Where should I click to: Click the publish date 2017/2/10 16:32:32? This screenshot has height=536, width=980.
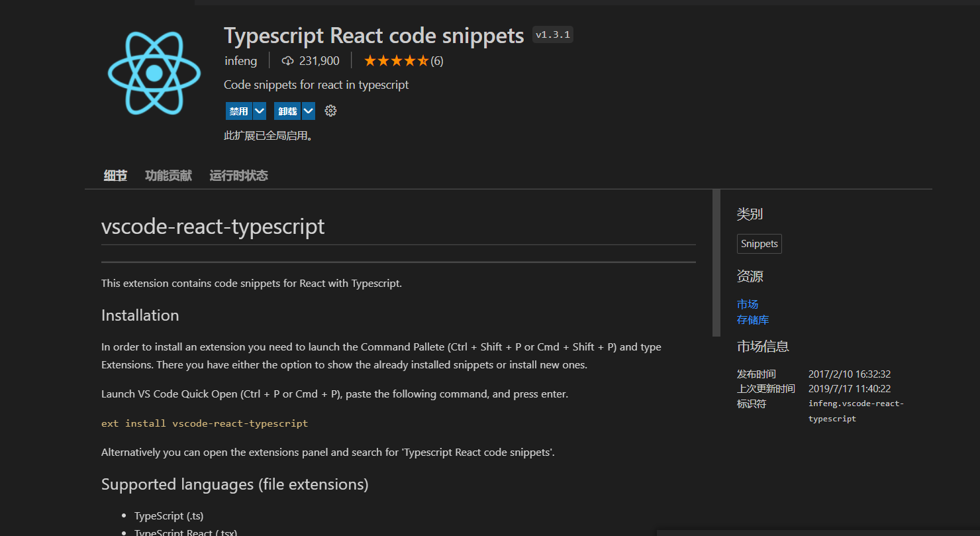click(850, 374)
